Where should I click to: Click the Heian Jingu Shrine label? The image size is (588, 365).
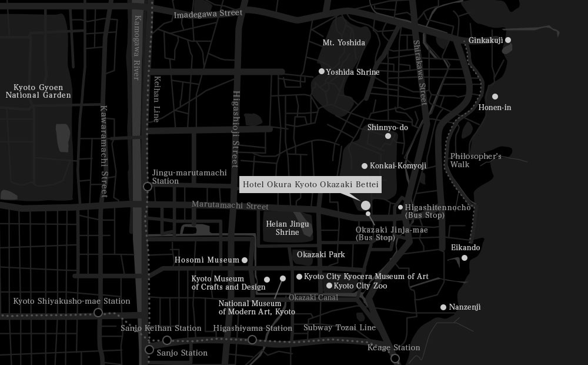pos(288,228)
